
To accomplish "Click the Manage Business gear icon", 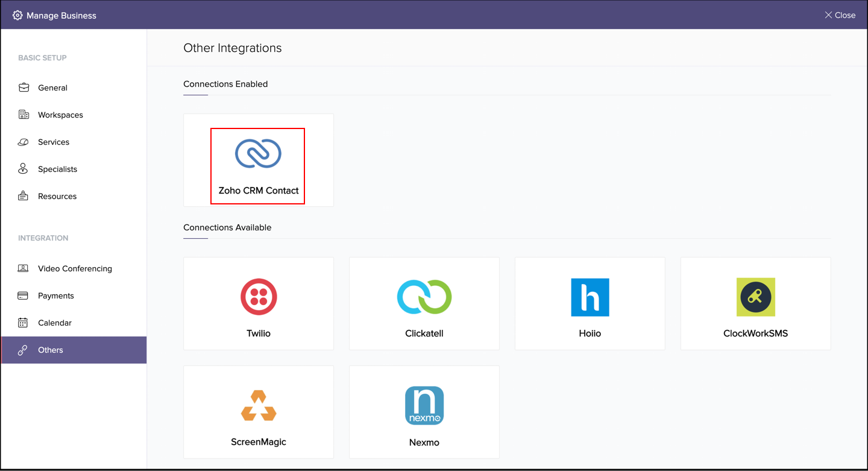I will (x=18, y=15).
